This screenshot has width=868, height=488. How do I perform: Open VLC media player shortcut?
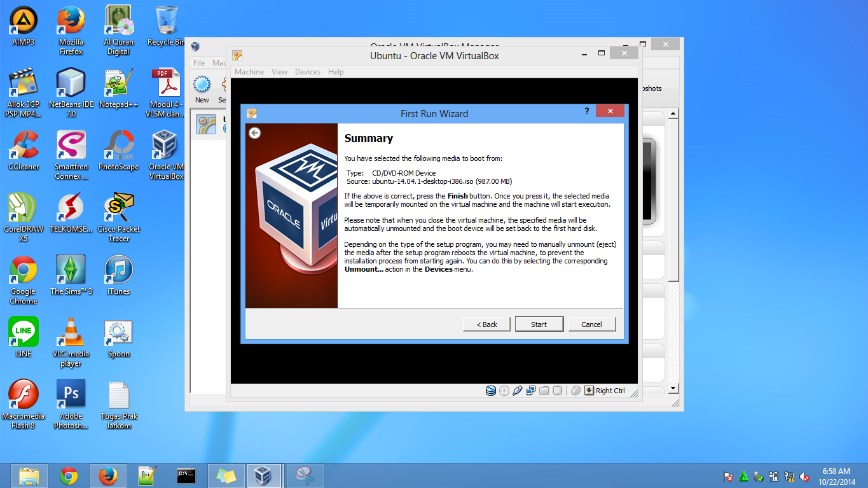tap(71, 342)
